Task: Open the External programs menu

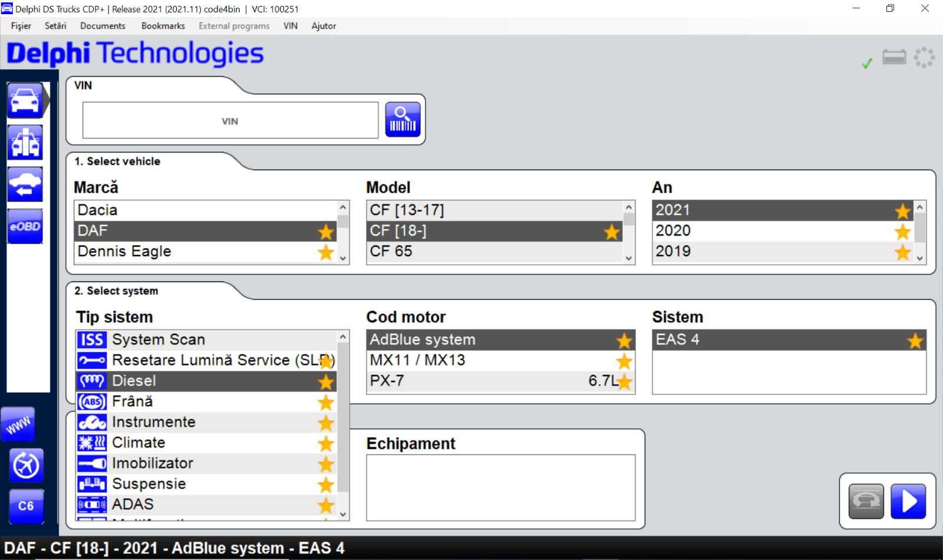Action: point(234,26)
